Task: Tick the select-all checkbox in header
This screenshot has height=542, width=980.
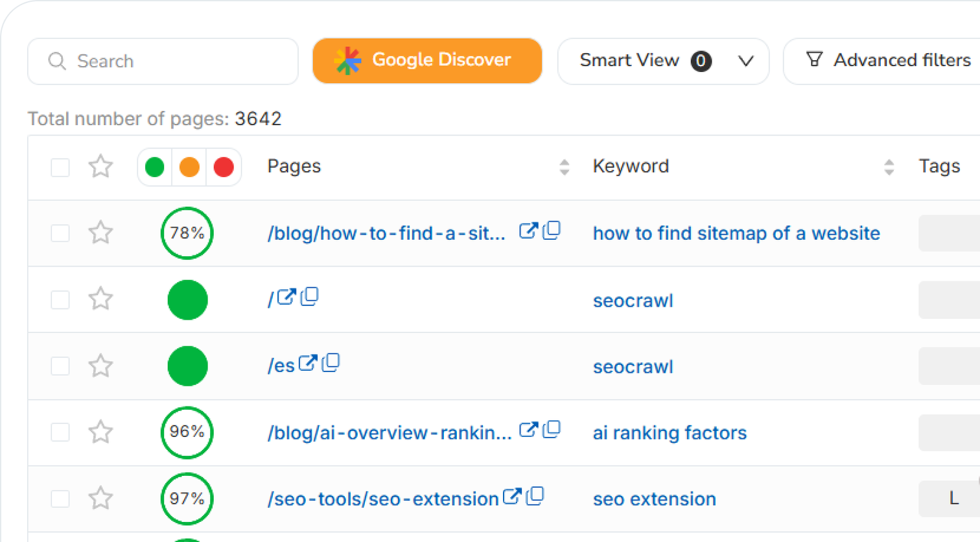Action: coord(60,167)
